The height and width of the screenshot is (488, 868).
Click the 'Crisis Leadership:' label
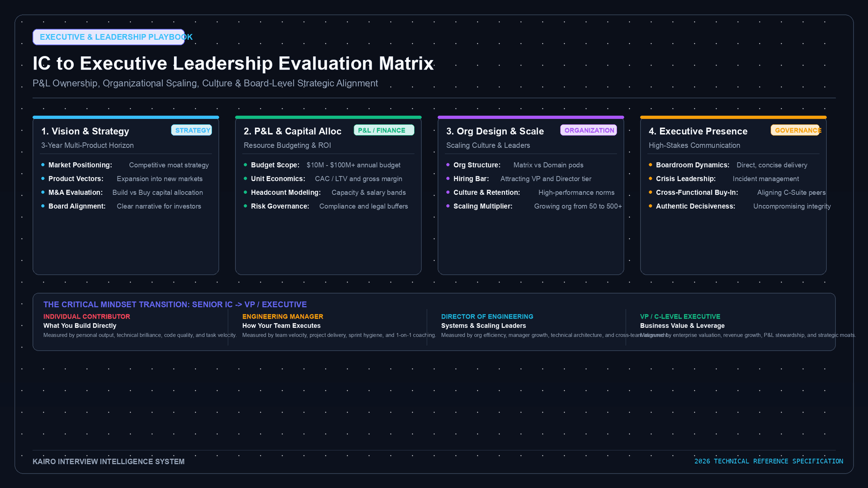686,179
